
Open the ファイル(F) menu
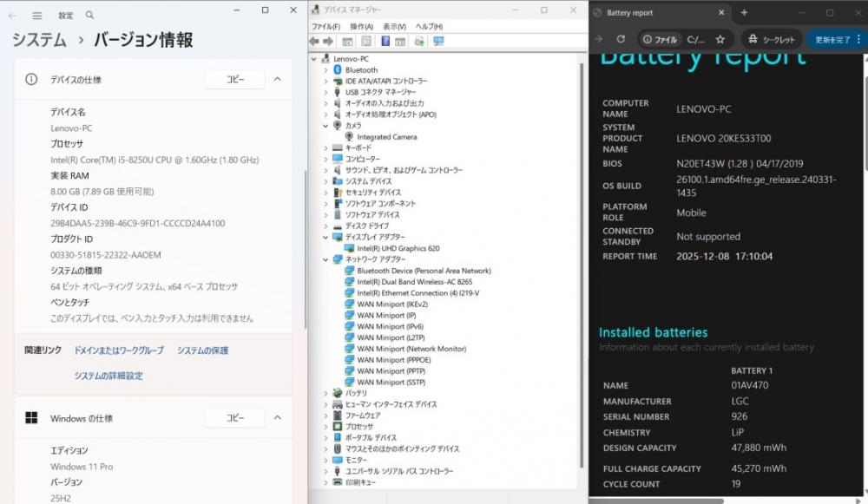[325, 27]
